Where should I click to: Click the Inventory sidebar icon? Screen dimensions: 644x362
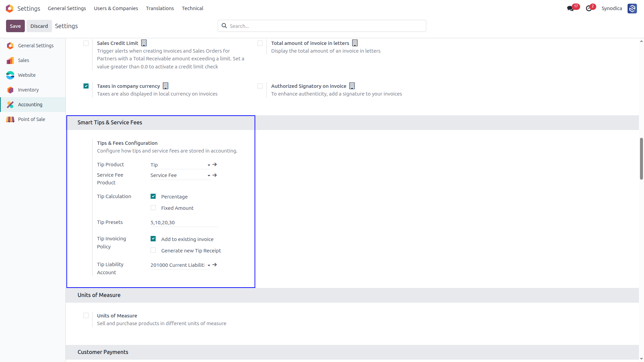10,90
